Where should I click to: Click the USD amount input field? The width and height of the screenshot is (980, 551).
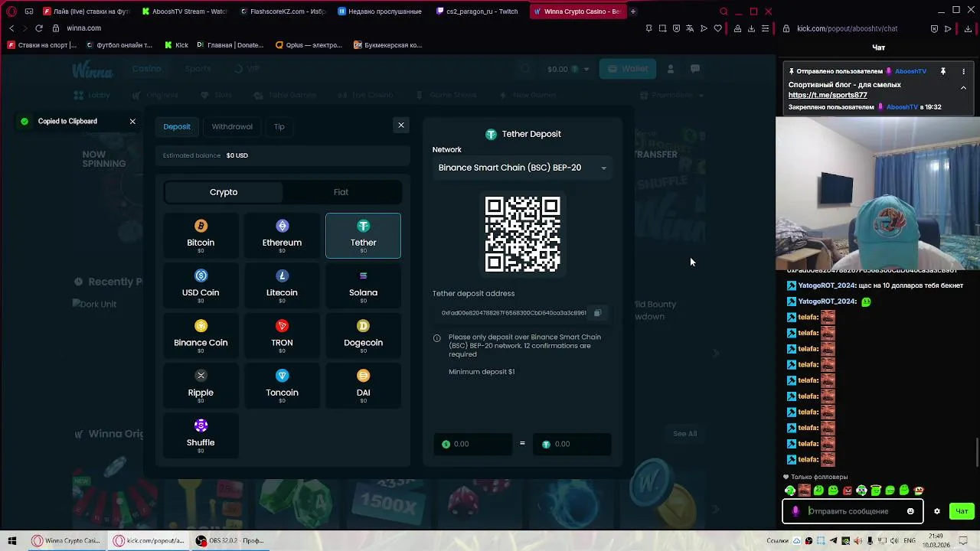473,444
